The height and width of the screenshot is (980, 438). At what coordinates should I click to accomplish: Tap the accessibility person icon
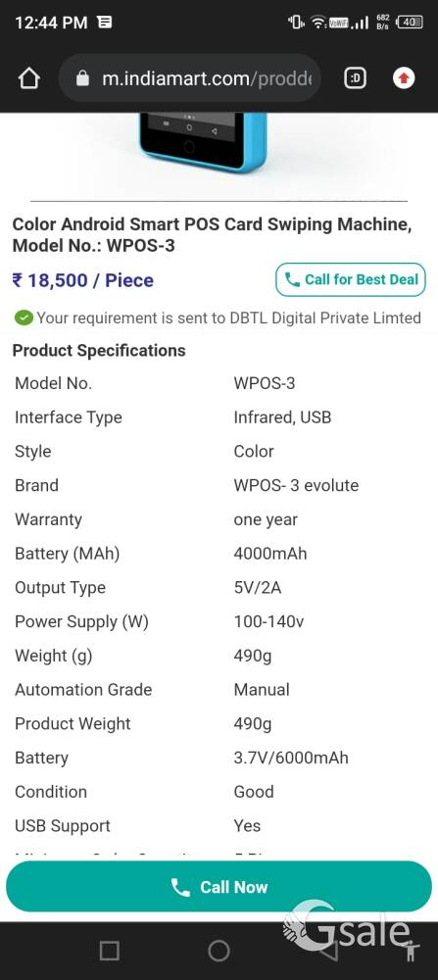tap(412, 951)
